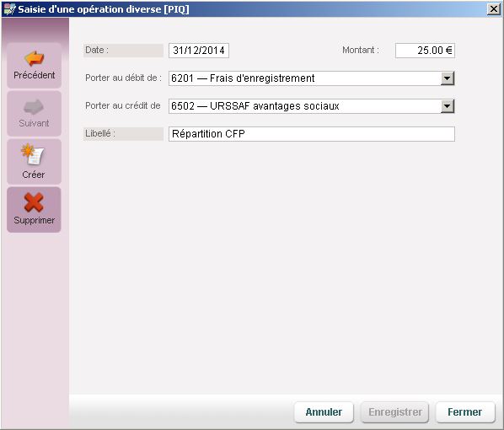Viewport: 504px width, 430px height.
Task: Delete the entry with the Supprimer cross
Action: (x=34, y=202)
